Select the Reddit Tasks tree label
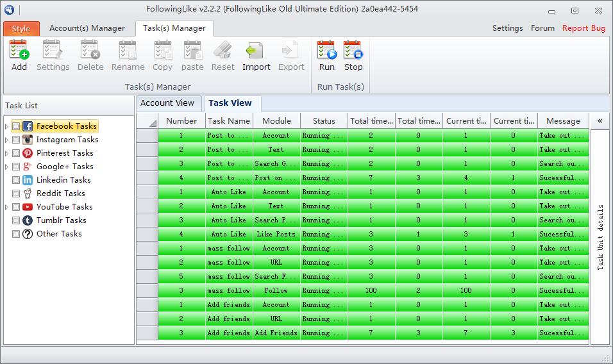 [x=61, y=194]
